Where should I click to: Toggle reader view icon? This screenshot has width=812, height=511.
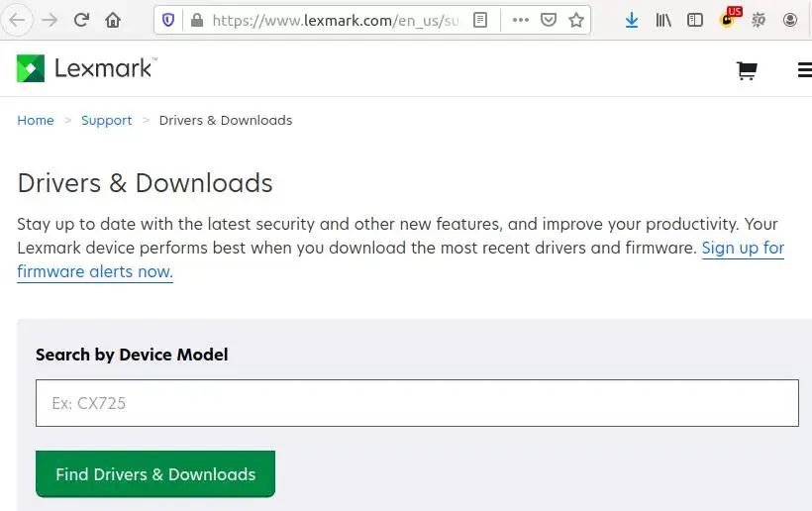(480, 20)
